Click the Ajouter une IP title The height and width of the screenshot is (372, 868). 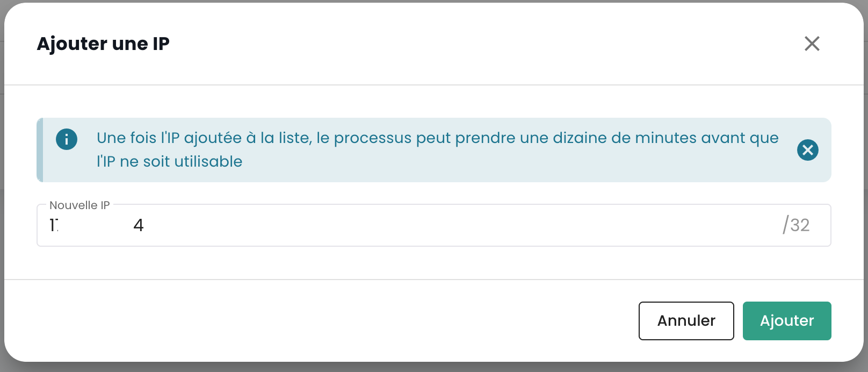(103, 44)
